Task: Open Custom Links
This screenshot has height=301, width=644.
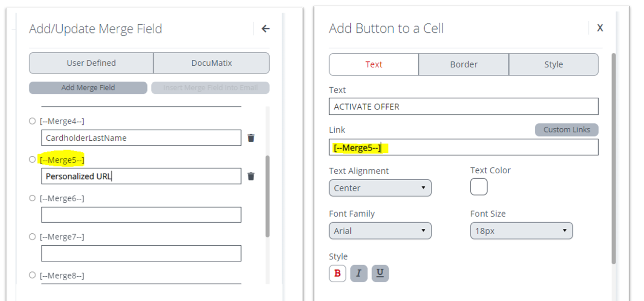Action: click(x=566, y=130)
